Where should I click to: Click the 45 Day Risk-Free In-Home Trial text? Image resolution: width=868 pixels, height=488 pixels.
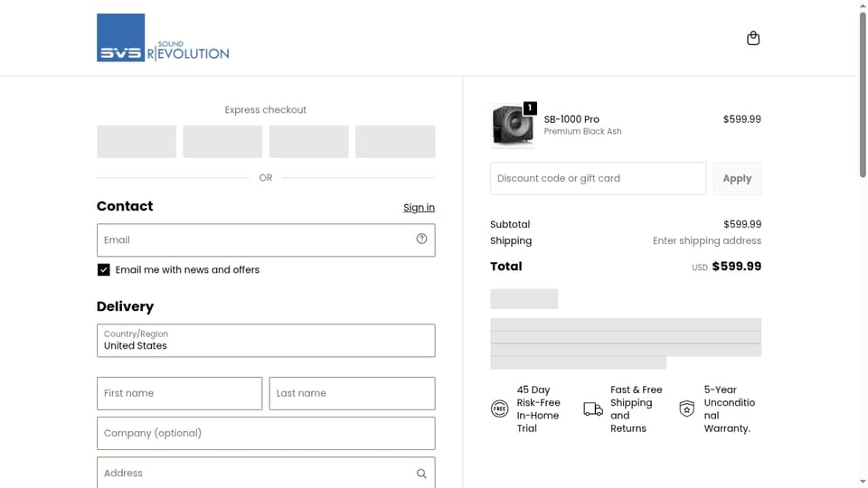tap(538, 408)
